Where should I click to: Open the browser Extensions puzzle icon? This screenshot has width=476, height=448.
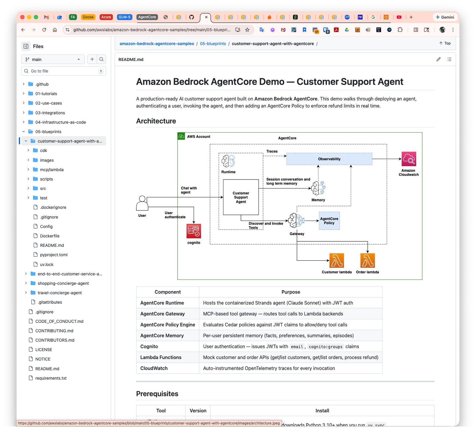coord(400,30)
